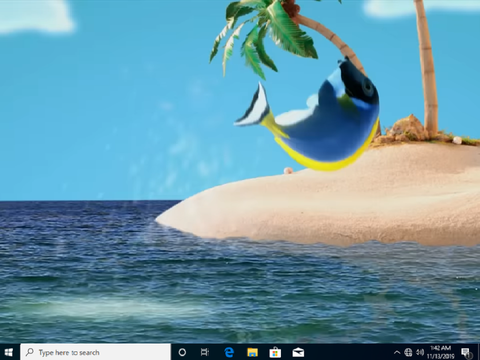480x360 pixels.
Task: Open File Explorer from the taskbar
Action: (x=252, y=352)
